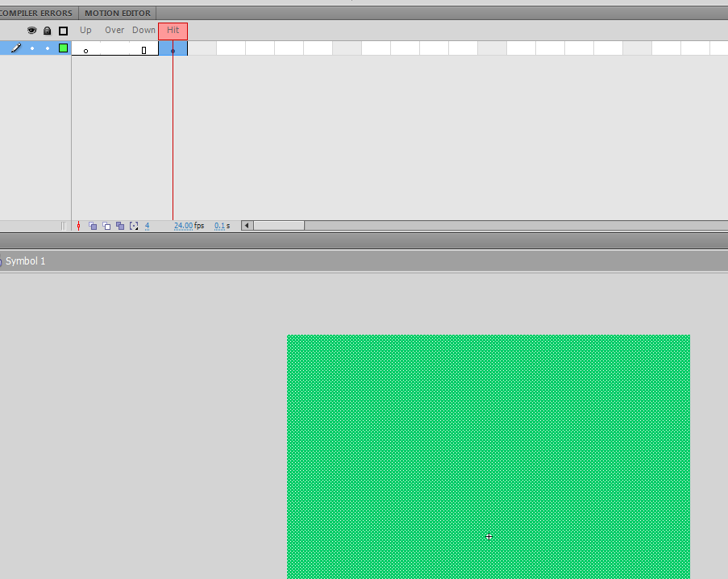
Task: Click the Symbol 1 breadcrumb label
Action: pyautogui.click(x=26, y=261)
